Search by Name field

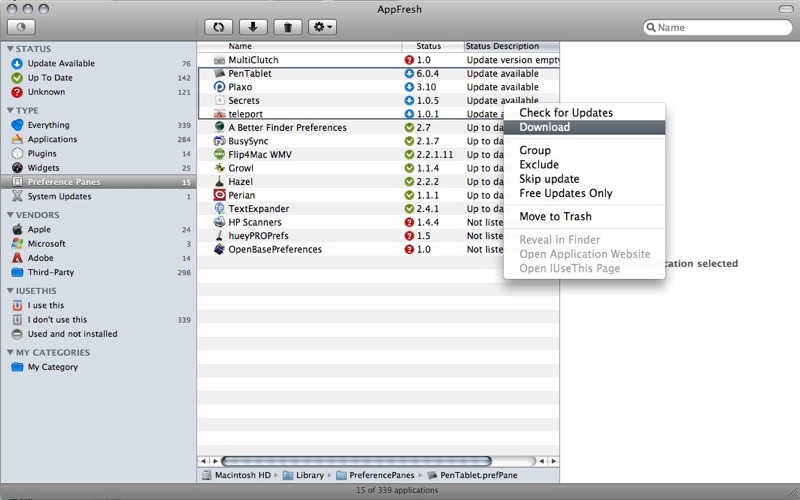[x=718, y=28]
